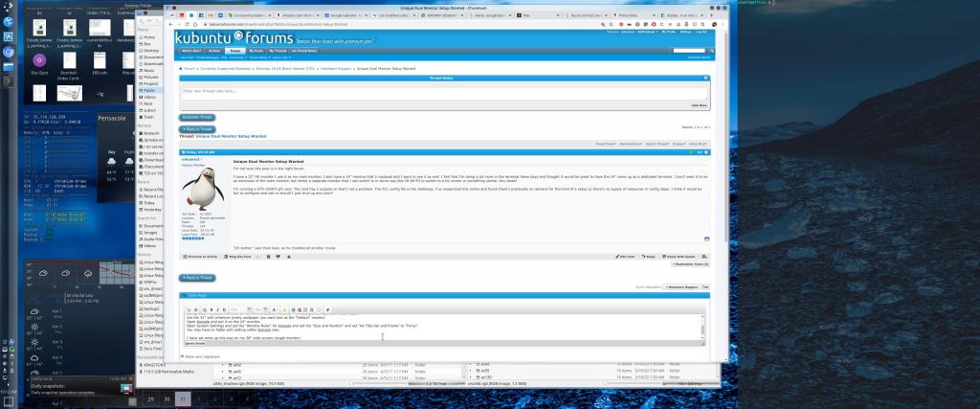Switch editor mode icon in Quick Reply
The image size is (980, 409).
[189, 309]
